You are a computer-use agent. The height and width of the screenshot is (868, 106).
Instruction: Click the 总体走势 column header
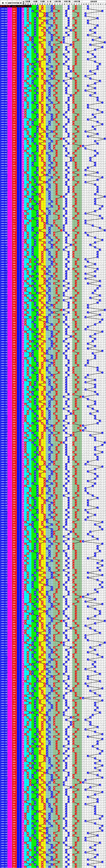(94, 1)
